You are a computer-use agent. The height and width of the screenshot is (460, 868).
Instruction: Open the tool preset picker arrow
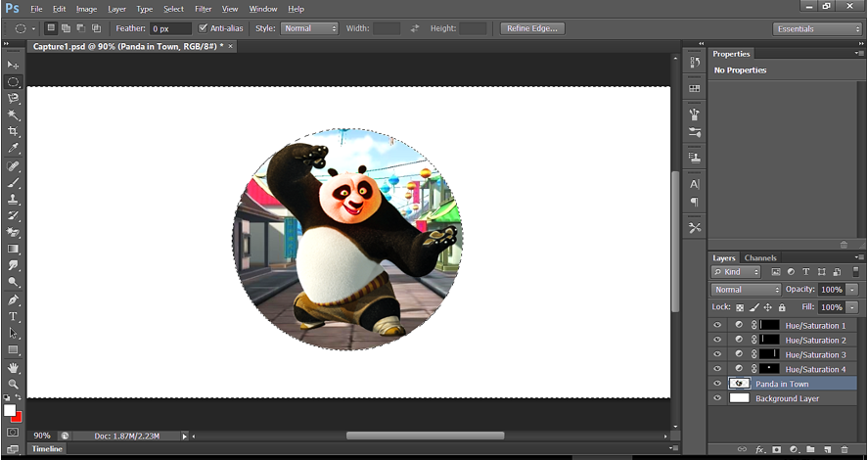click(x=33, y=28)
